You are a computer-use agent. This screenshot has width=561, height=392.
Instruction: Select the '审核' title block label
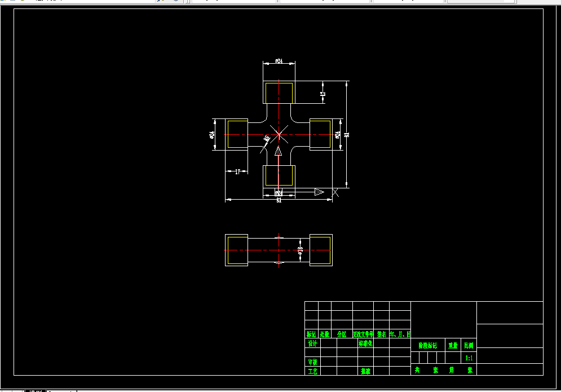[x=312, y=362]
